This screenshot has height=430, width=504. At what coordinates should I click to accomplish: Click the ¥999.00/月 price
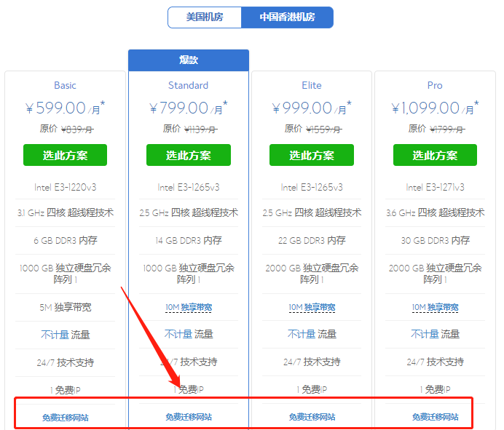[x=312, y=108]
